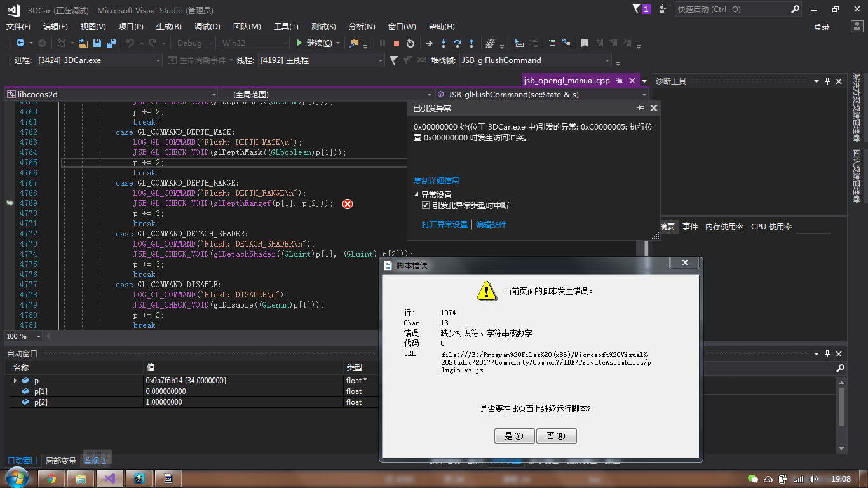Close the script error dialog
Screen dimensions: 868x488
(685, 263)
